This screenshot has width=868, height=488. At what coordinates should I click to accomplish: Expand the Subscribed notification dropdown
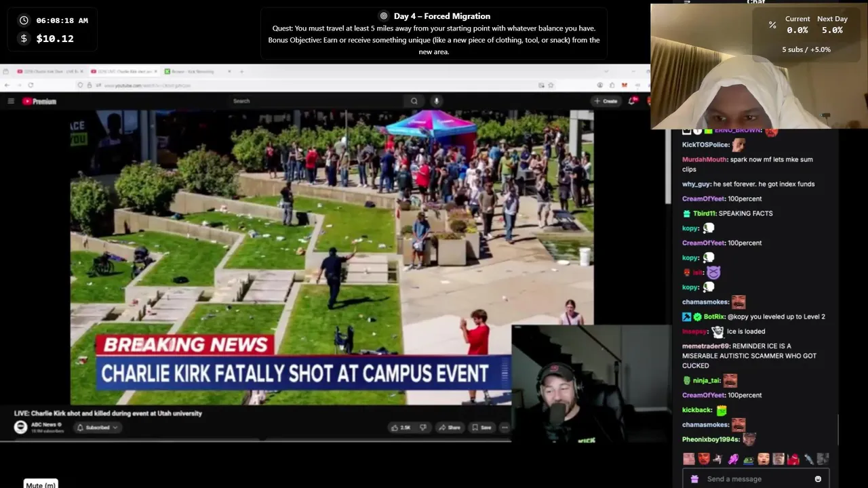pyautogui.click(x=98, y=428)
